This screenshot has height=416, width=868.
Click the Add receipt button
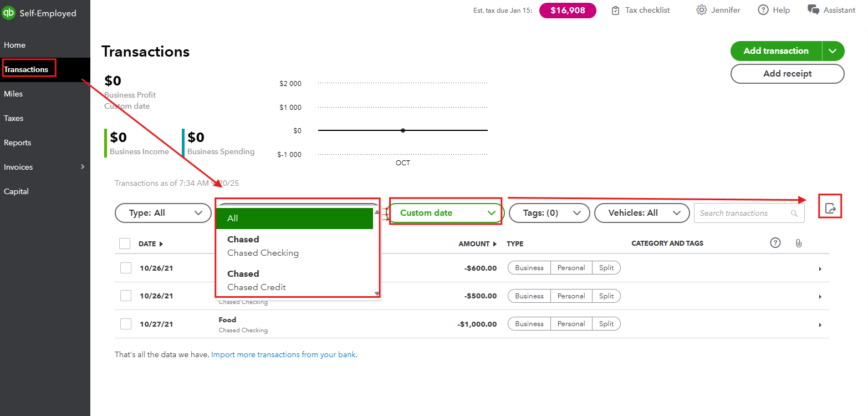pos(787,74)
